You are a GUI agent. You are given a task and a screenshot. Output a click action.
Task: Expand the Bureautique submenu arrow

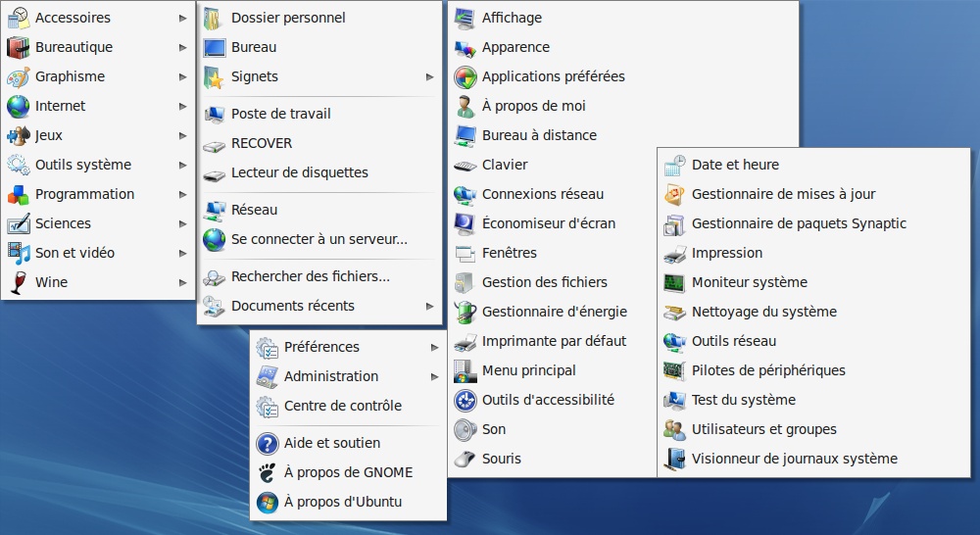click(x=182, y=47)
